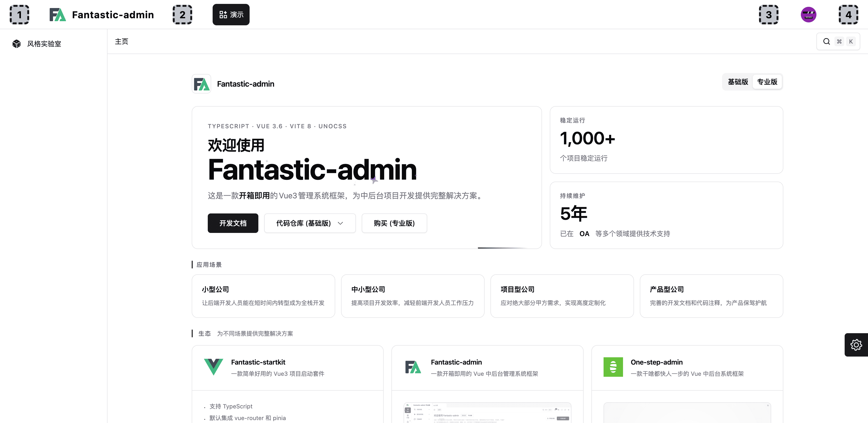Click 支持 TypeScript list item
Screen dimensions: 868x423
tap(231, 406)
